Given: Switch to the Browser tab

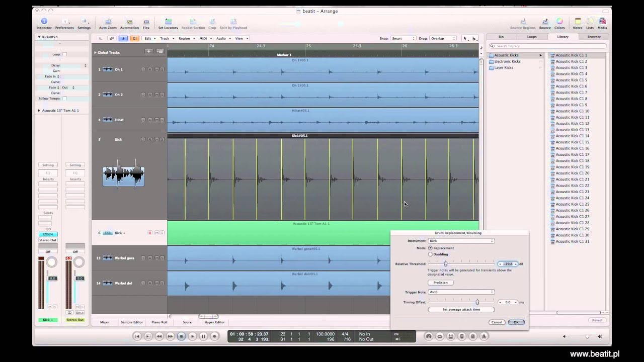Looking at the screenshot, I should tap(594, 37).
